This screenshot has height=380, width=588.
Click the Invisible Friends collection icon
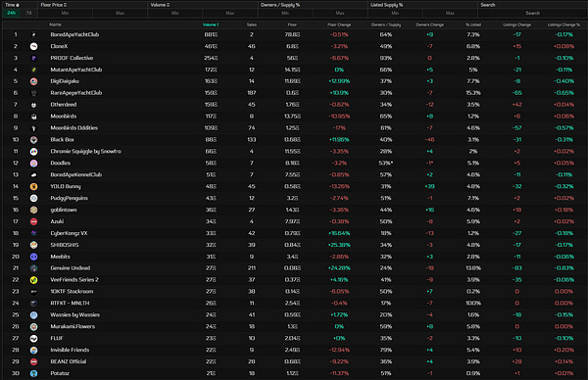(x=33, y=350)
